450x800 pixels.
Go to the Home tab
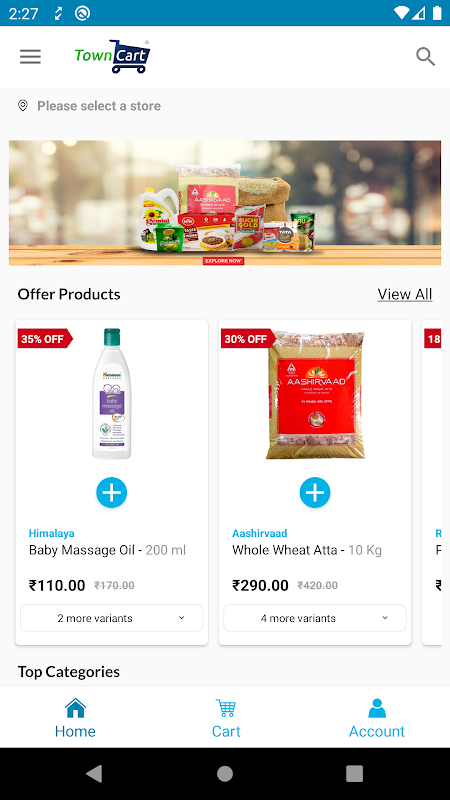click(x=75, y=718)
